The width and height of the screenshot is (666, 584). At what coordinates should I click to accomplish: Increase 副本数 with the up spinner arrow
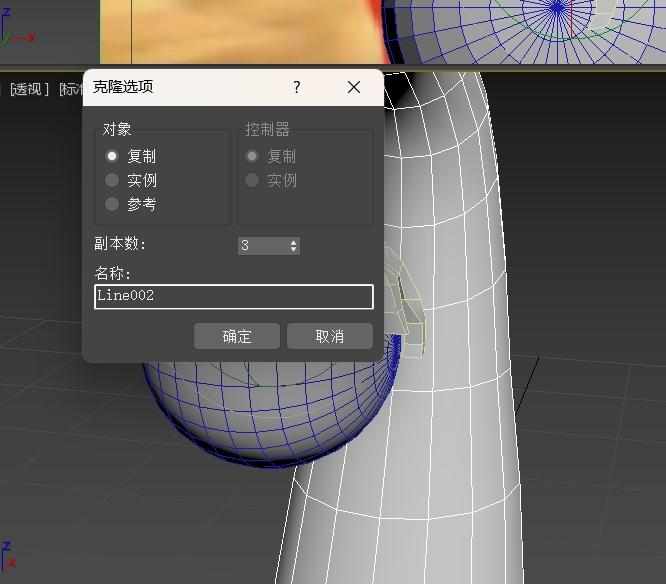(x=293, y=242)
